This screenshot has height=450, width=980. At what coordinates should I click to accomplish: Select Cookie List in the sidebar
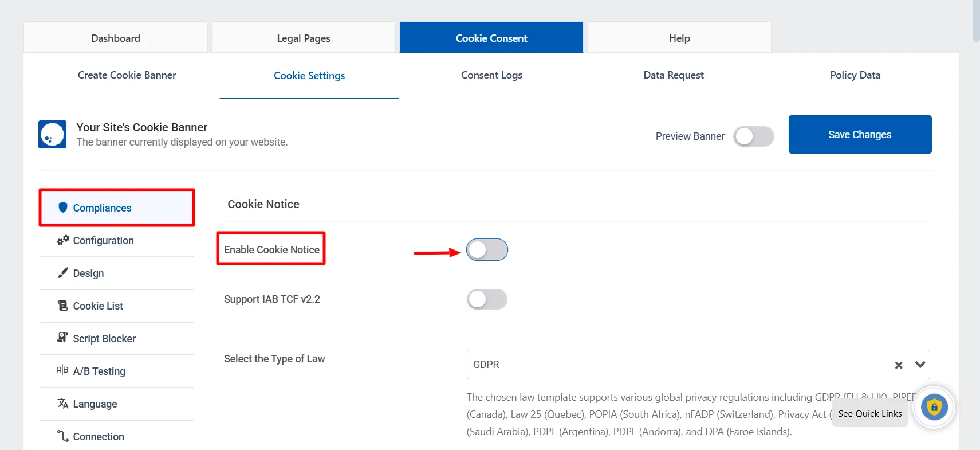(x=117, y=306)
